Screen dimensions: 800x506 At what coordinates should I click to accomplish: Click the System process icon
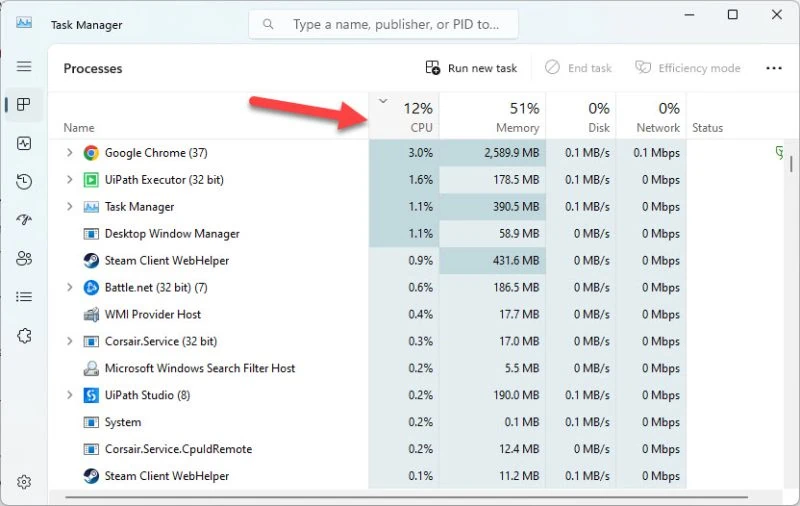[x=91, y=422]
